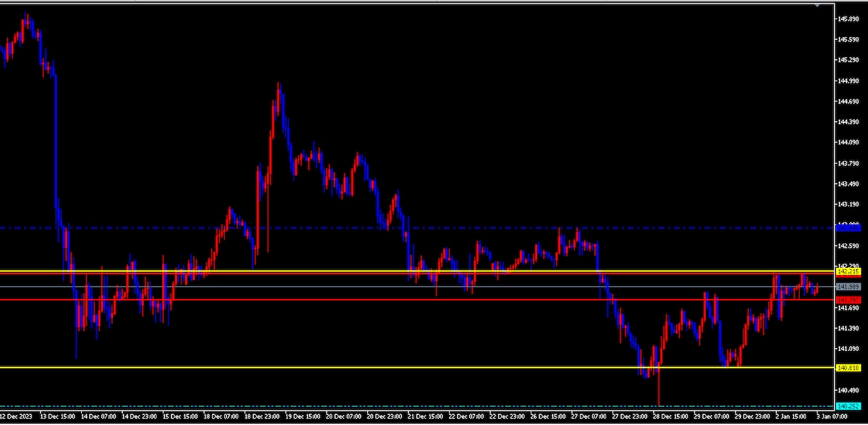Click the 14 Dec 23:00 time label

pos(139,416)
